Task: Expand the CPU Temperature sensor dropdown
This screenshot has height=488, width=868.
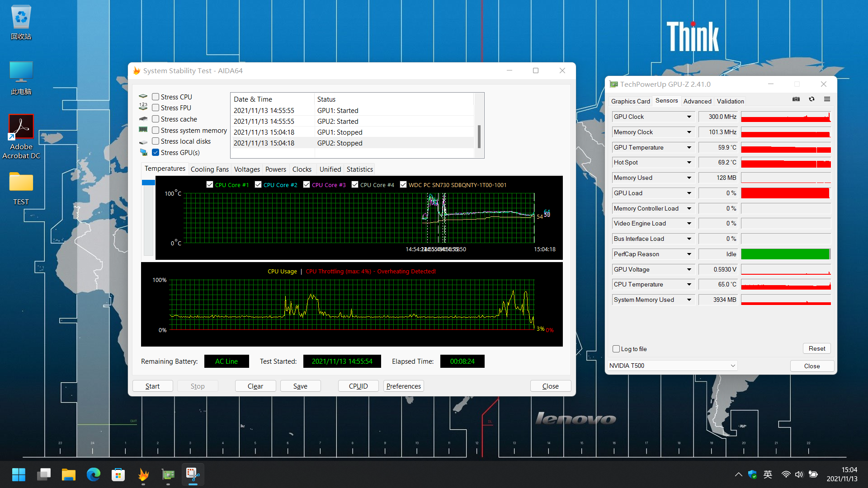Action: 689,284
